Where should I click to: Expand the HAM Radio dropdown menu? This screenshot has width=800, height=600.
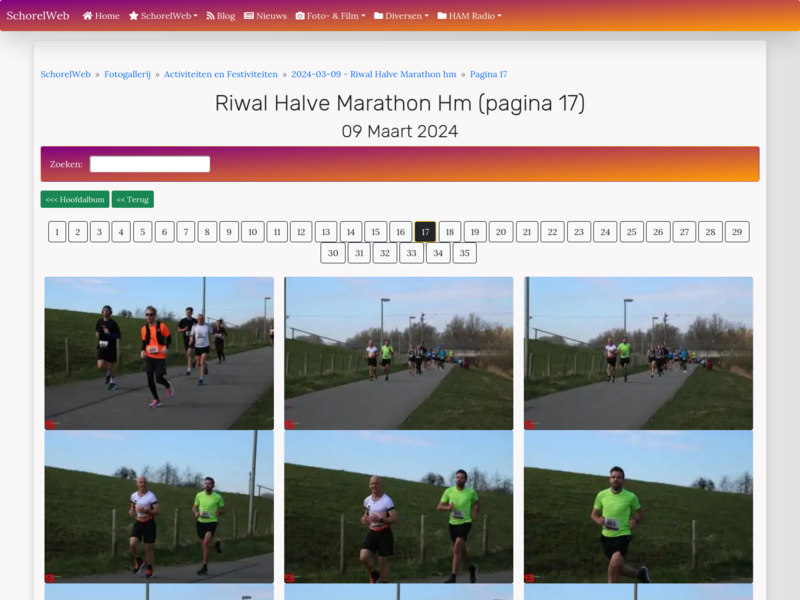click(469, 16)
